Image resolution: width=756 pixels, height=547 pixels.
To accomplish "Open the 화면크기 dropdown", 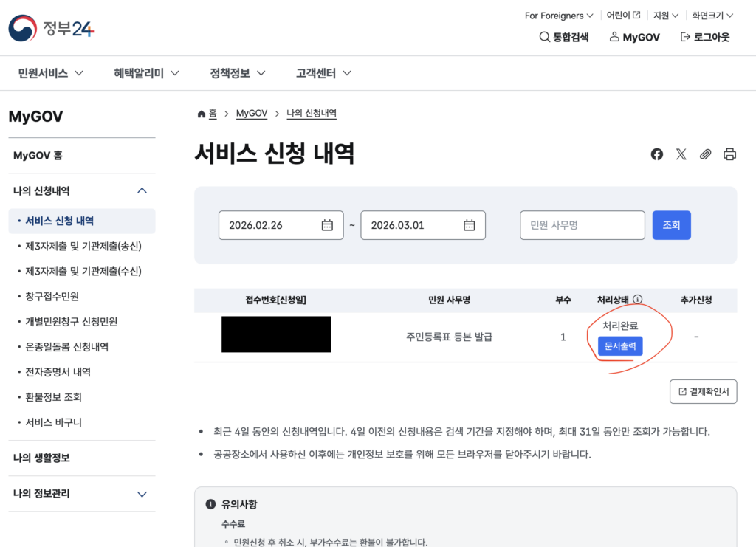I will tap(712, 16).
